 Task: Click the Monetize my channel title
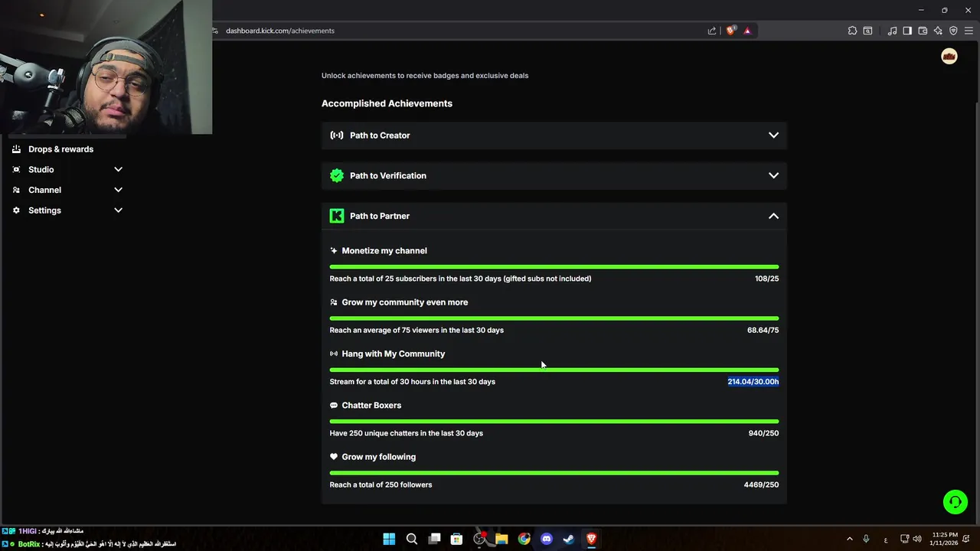coord(384,251)
